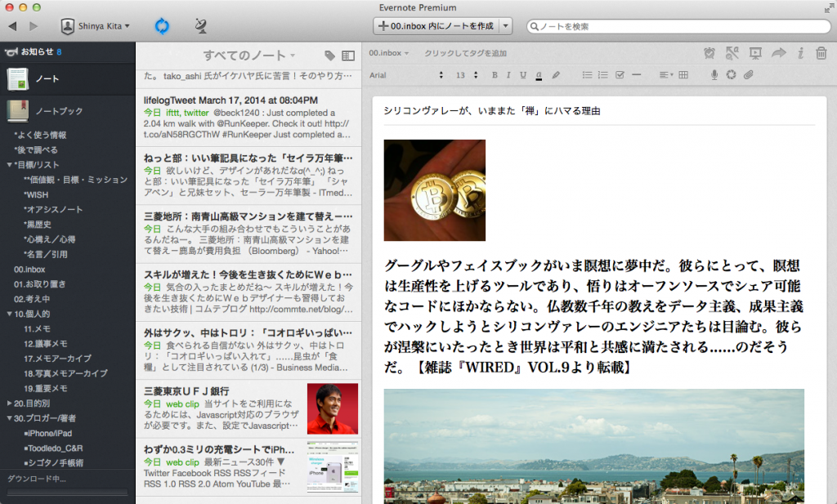Attach a file with the paperclip icon
Viewport: 837px width, 504px height.
[x=747, y=75]
